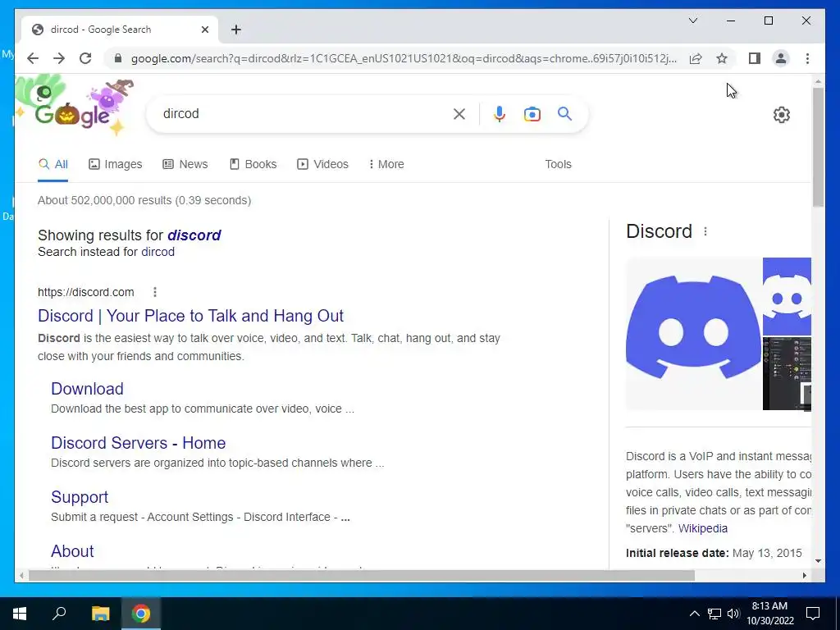Search by image with the camera icon
Viewport: 840px width, 630px height.
532,113
